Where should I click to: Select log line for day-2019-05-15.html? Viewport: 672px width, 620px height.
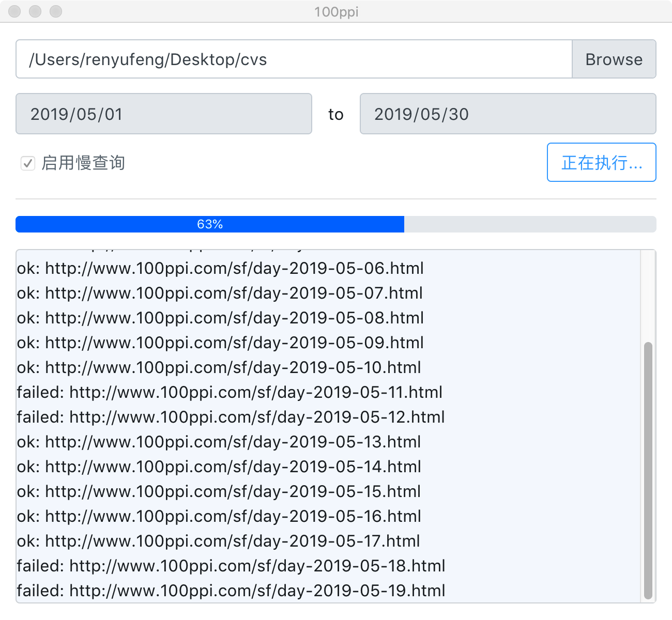coord(219,491)
